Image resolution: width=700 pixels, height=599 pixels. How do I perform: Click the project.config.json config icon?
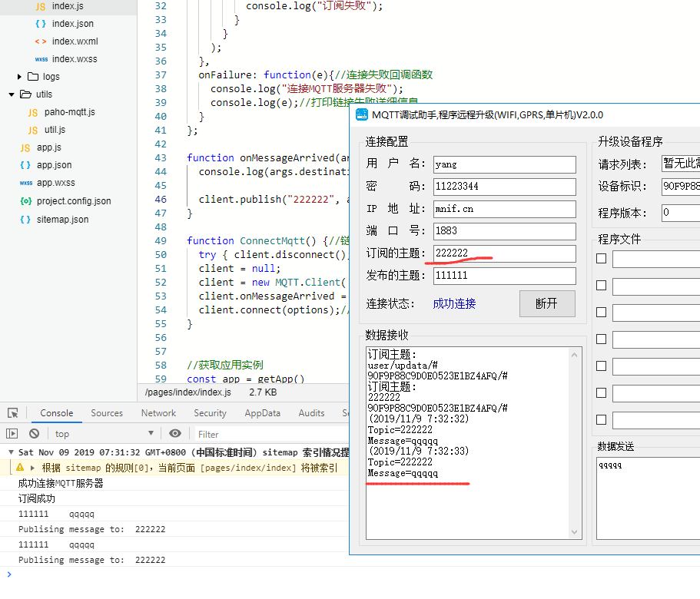pos(26,201)
